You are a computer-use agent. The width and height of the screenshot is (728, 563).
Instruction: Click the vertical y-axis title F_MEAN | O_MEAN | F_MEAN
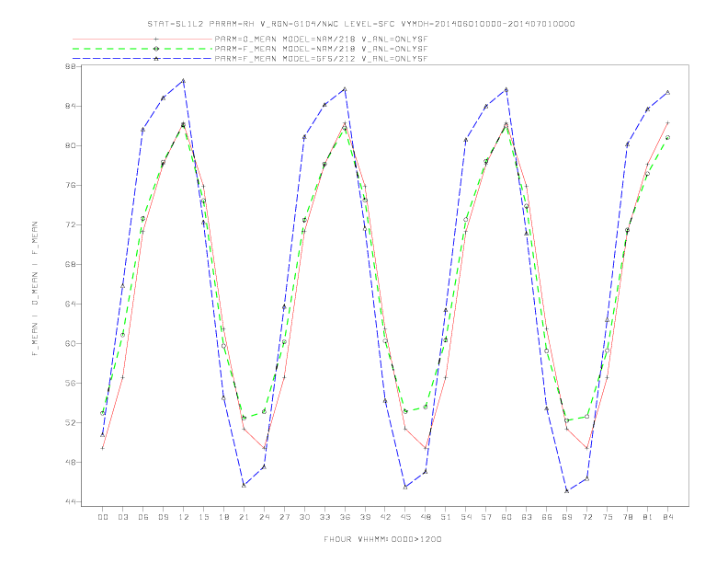pyautogui.click(x=35, y=289)
